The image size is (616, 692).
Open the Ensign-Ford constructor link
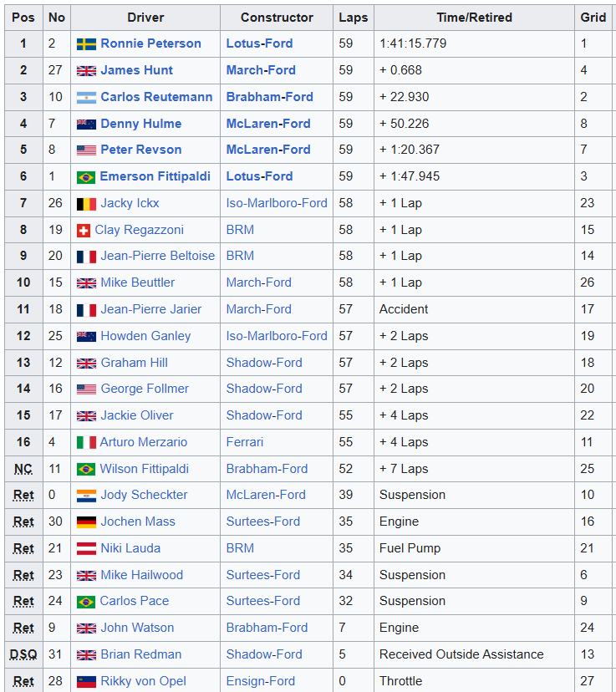[260, 681]
